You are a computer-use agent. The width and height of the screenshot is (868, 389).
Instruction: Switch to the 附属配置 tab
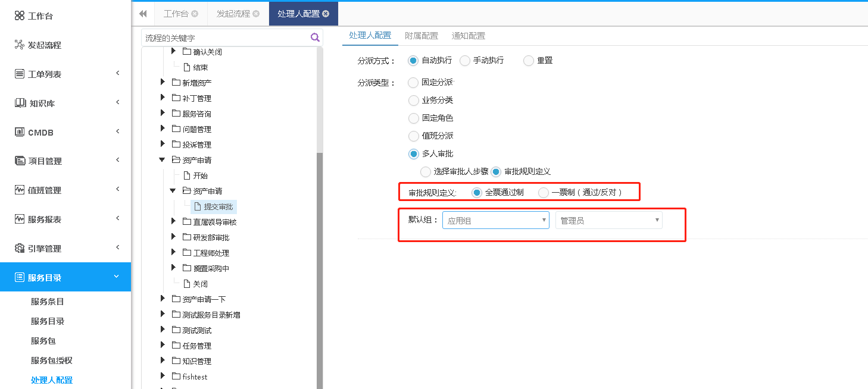pyautogui.click(x=421, y=36)
